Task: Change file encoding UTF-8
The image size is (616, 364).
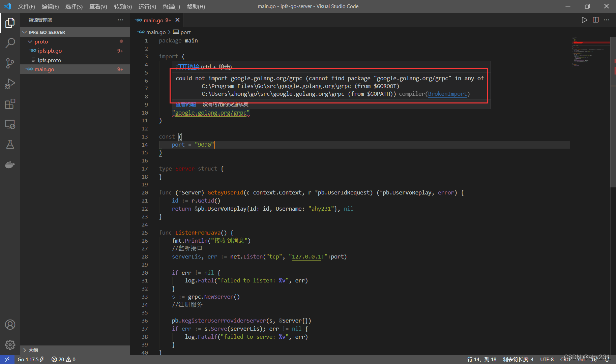Action: point(547,359)
